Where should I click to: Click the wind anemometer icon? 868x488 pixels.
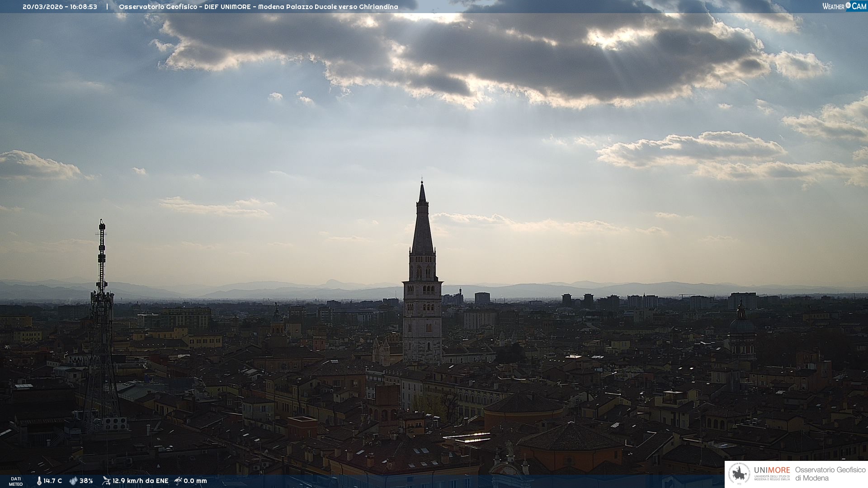(x=106, y=481)
